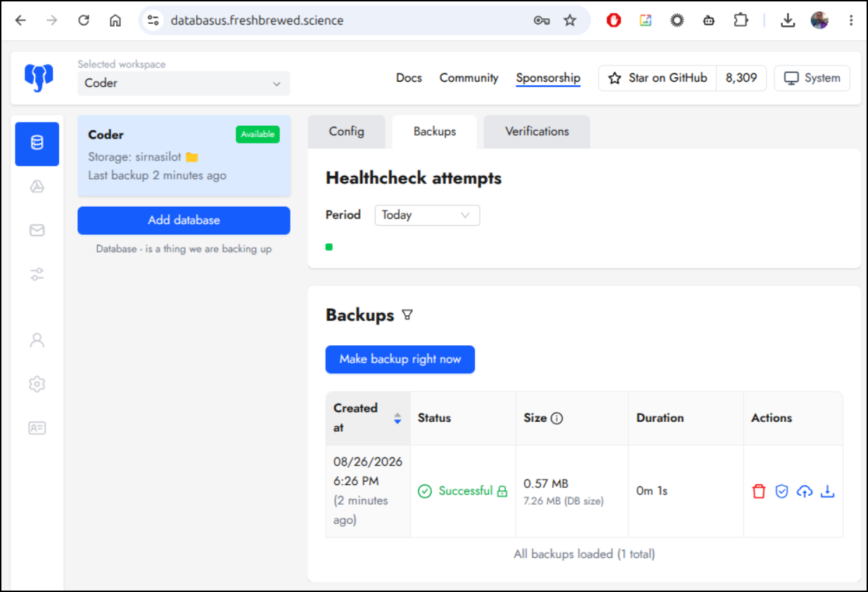
Task: Select the Coder database card
Action: [x=184, y=155]
